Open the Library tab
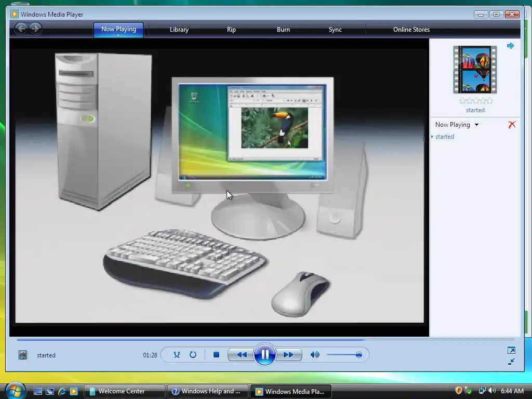 click(179, 30)
